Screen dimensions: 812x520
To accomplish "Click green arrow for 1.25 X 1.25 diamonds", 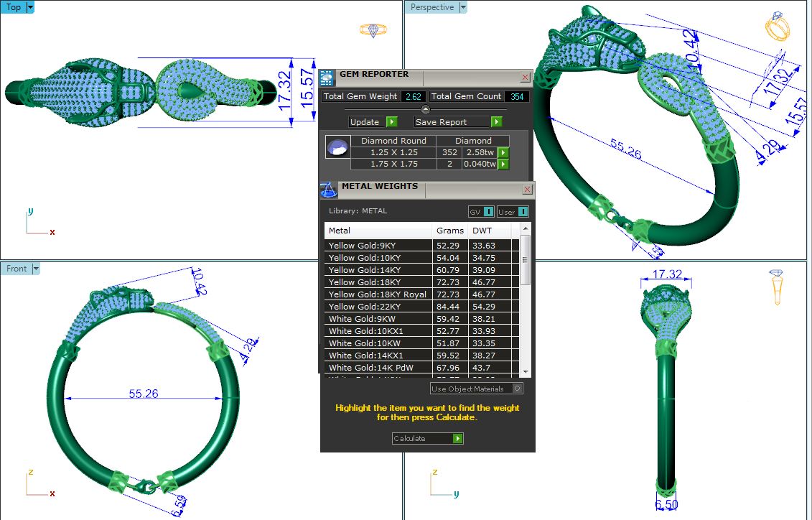I will click(503, 152).
